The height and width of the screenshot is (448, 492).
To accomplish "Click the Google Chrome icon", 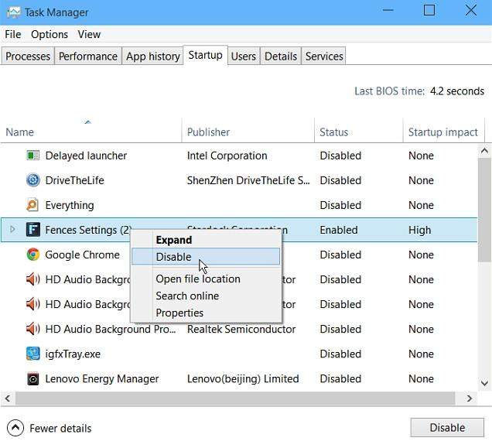I will pos(33,255).
